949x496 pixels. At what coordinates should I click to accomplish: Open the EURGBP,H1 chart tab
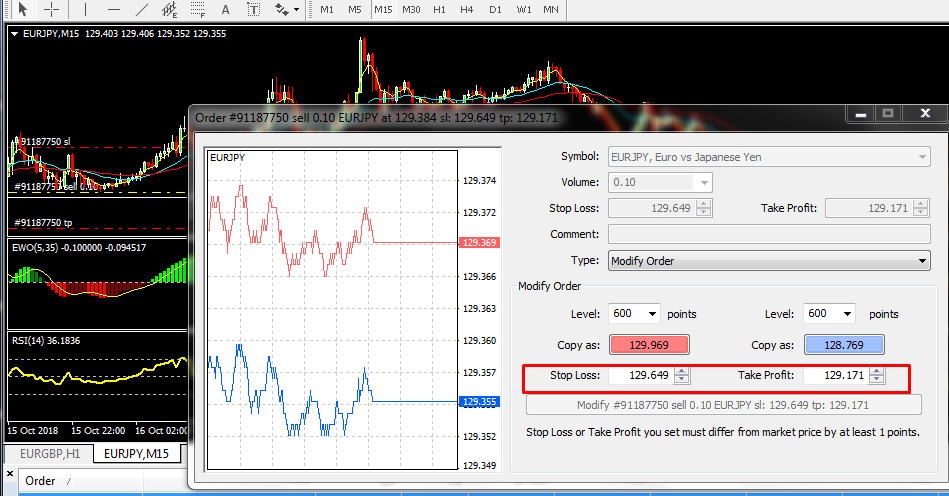click(50, 454)
